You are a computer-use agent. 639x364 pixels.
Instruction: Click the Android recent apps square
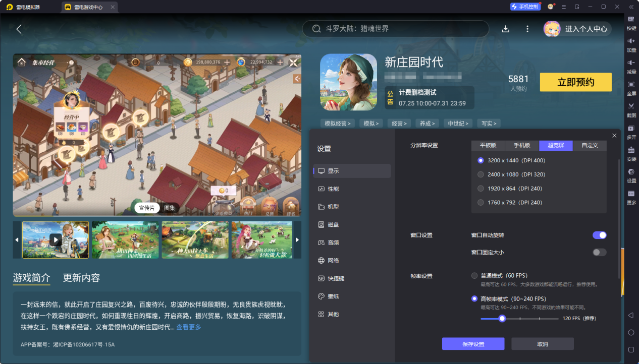coord(631,349)
